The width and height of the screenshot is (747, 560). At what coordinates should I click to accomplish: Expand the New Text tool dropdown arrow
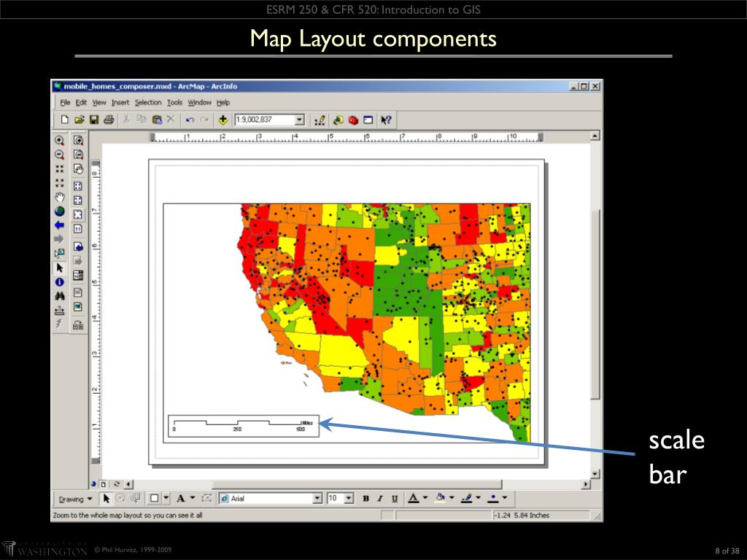[x=193, y=498]
